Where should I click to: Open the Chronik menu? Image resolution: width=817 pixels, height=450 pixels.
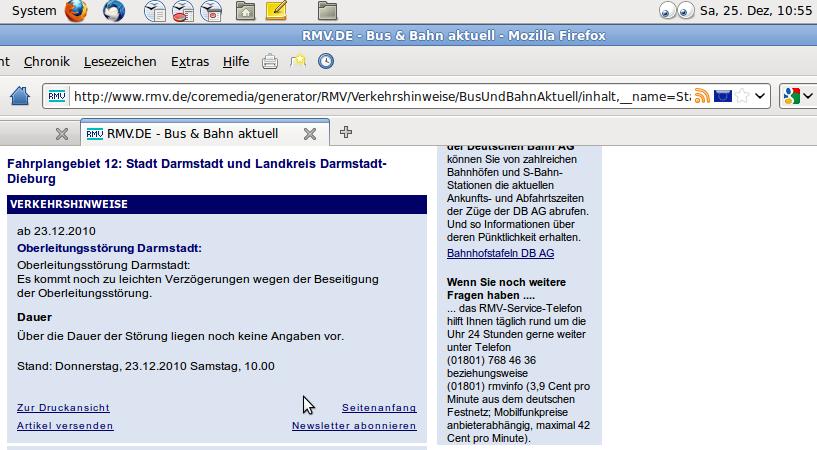pos(46,62)
